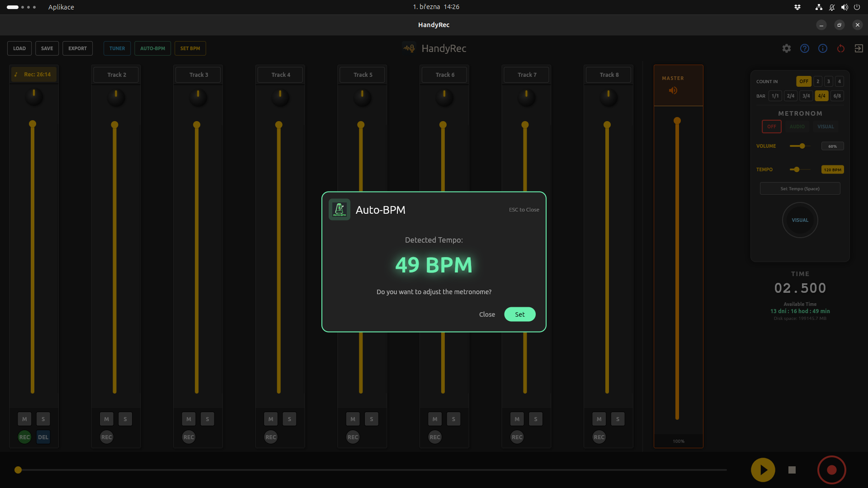Click the Set Tempo (Space) button
The width and height of the screenshot is (868, 488).
(800, 188)
